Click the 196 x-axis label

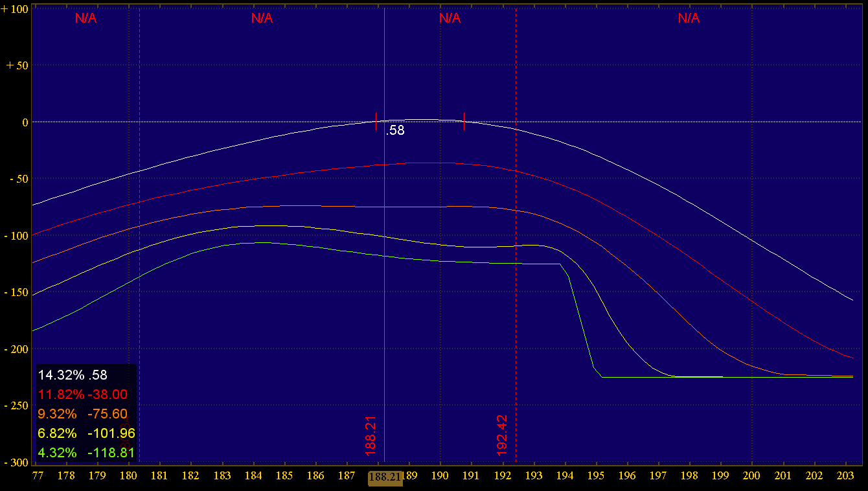tap(627, 476)
